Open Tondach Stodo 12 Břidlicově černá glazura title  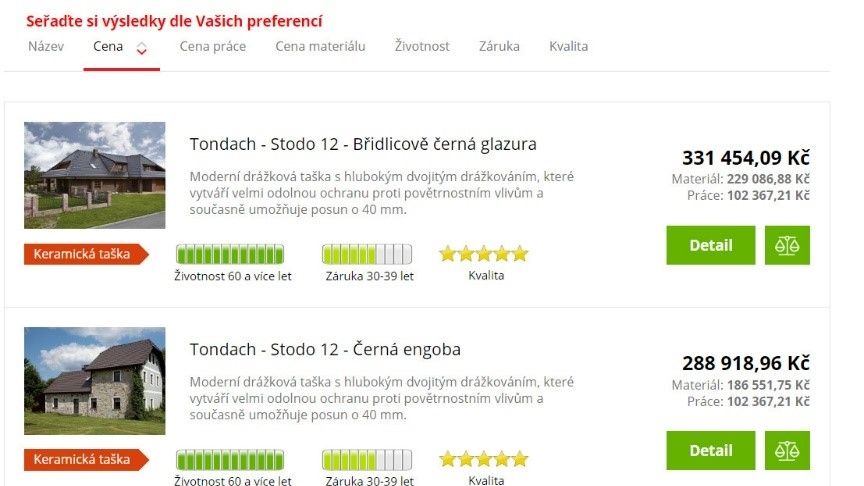[363, 144]
